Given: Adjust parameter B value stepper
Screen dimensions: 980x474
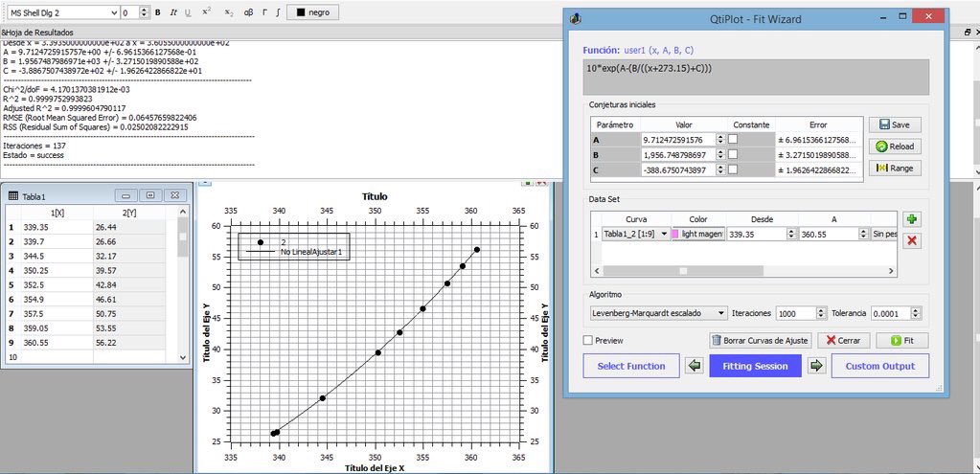Looking at the screenshot, I should click(x=720, y=154).
